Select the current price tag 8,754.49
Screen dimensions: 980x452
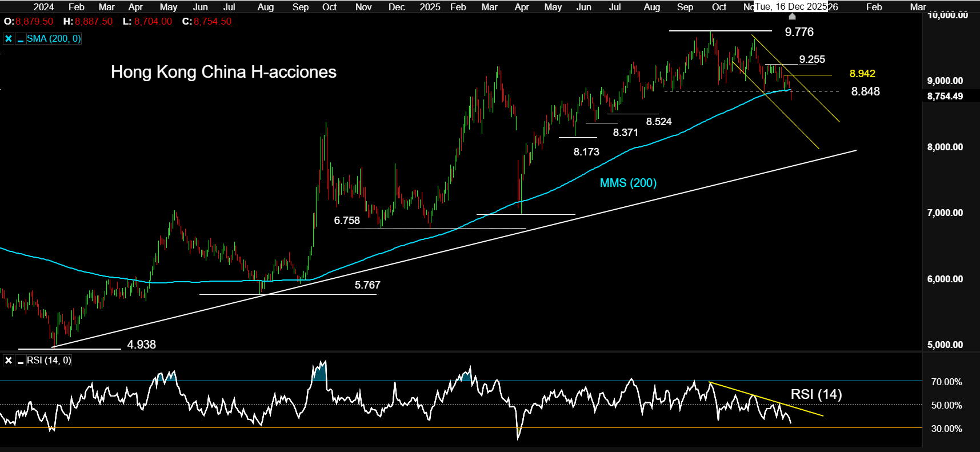[x=945, y=96]
